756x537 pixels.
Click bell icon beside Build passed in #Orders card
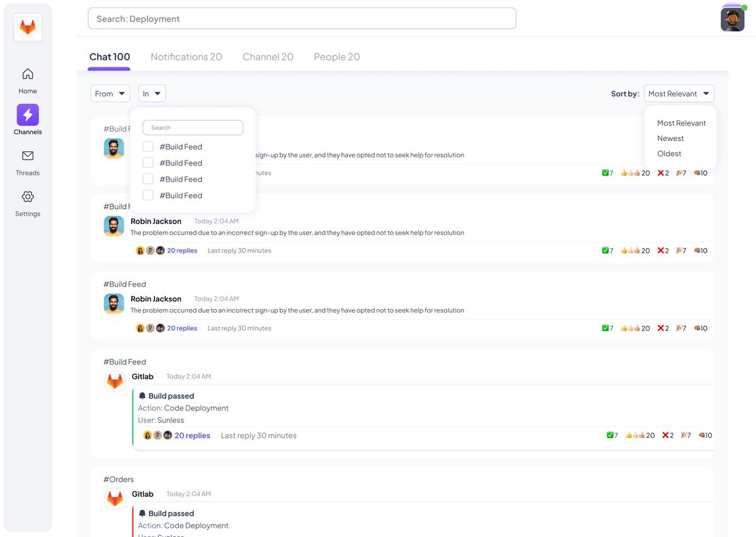click(142, 514)
